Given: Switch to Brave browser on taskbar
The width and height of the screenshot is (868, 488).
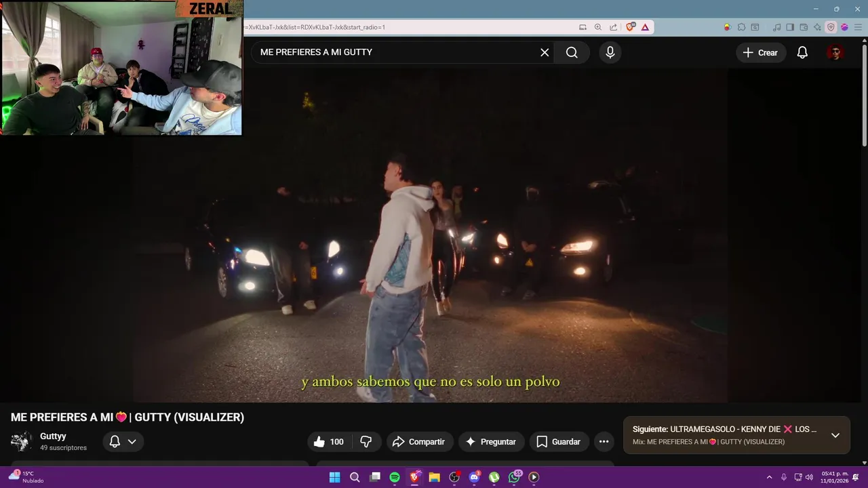Looking at the screenshot, I should coord(414,477).
